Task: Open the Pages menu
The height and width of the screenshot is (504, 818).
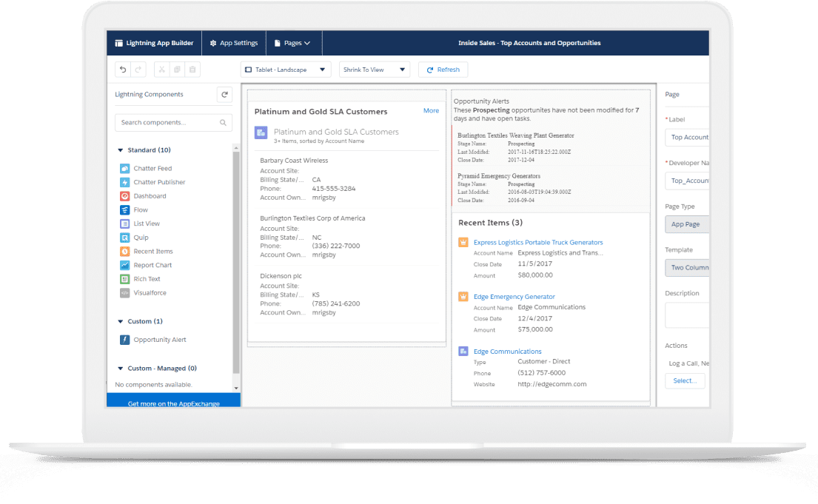Action: (292, 43)
